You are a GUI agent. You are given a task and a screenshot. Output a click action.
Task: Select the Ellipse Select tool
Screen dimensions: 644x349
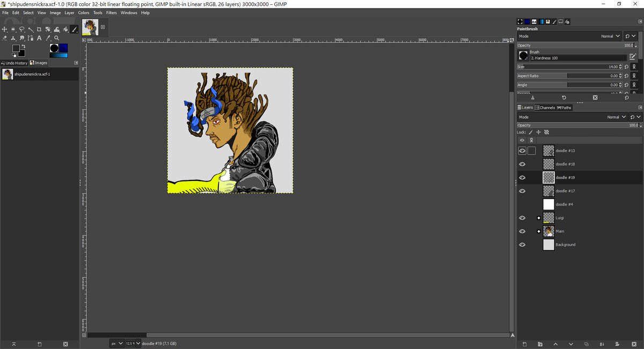tap(13, 30)
